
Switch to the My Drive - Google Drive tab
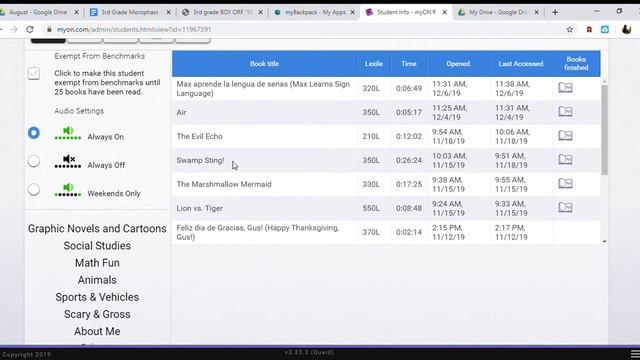tap(498, 12)
